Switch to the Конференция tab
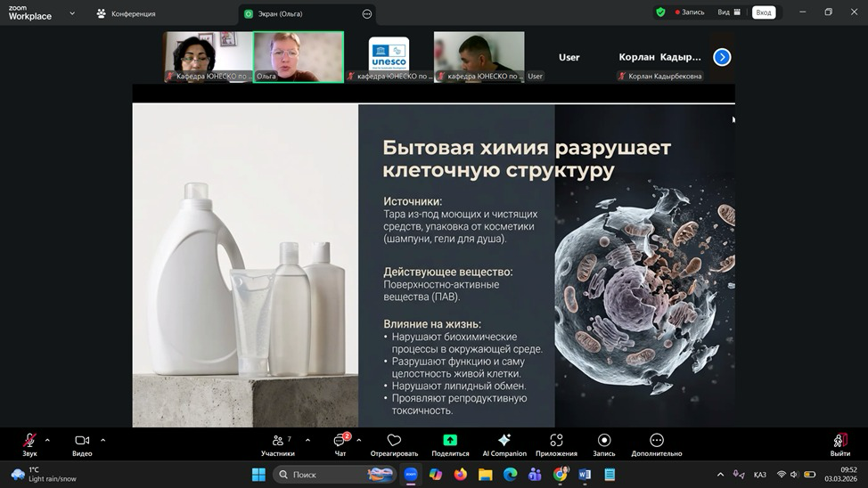Image resolution: width=868 pixels, height=488 pixels. pos(127,13)
